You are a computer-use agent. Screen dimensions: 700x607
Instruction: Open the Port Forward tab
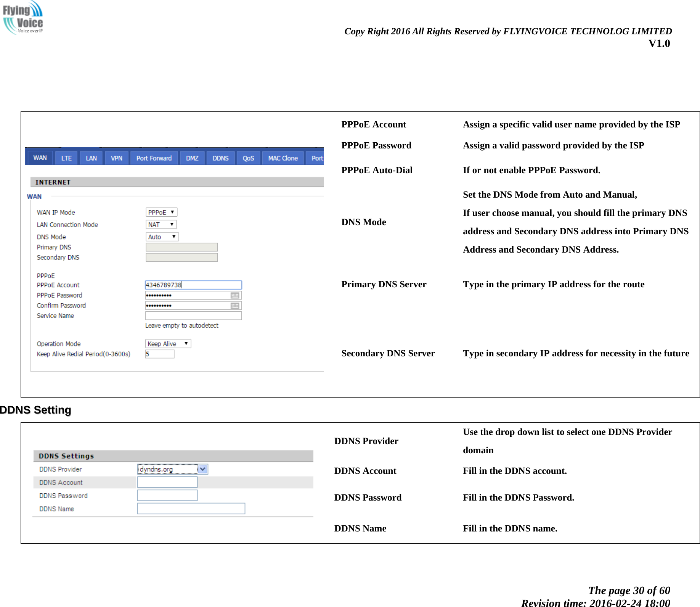coord(154,158)
